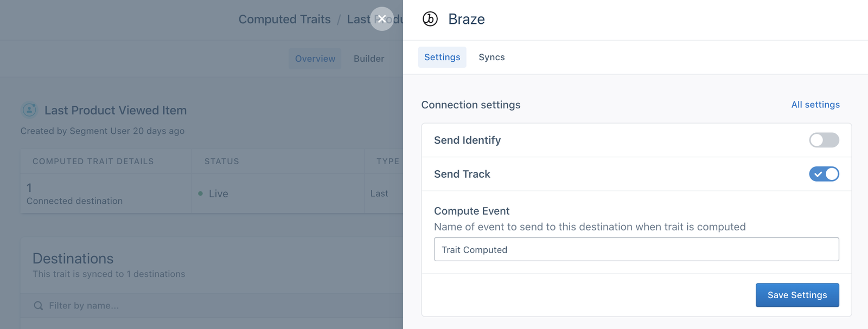The height and width of the screenshot is (329, 868).
Task: Click the Save Settings button
Action: (796, 295)
